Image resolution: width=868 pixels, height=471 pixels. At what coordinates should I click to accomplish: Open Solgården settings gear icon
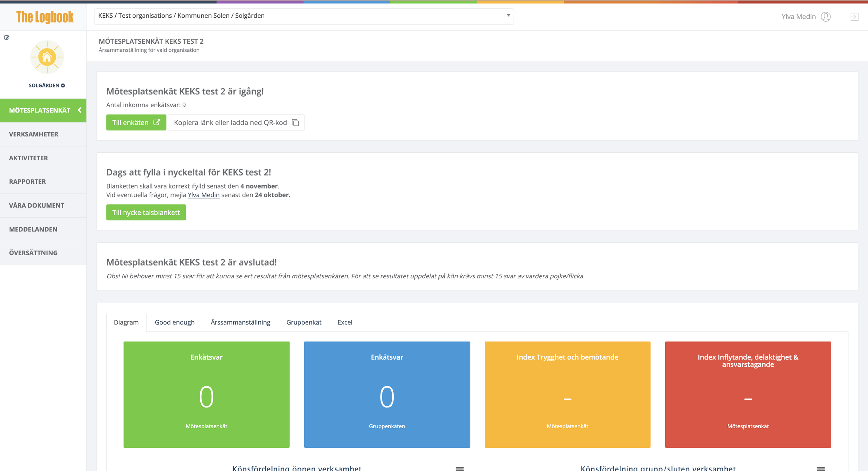click(63, 85)
